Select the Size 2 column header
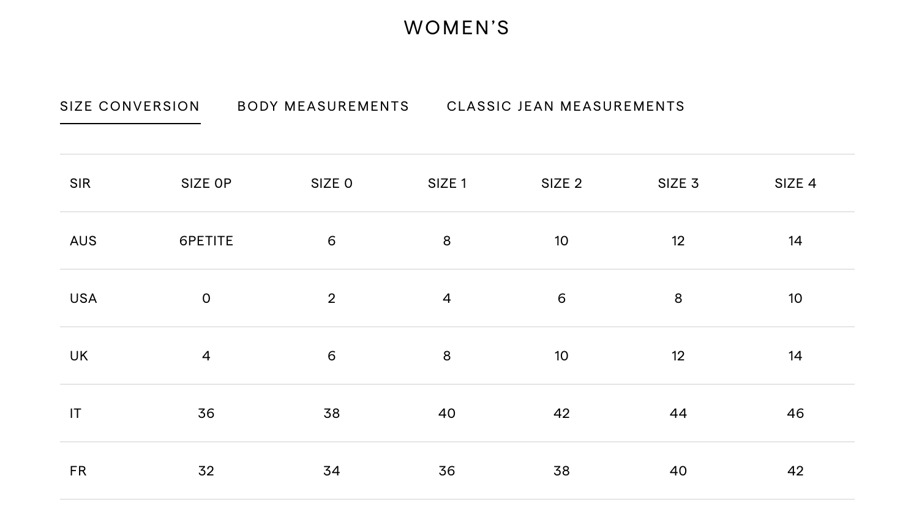This screenshot has height=525, width=900. pos(561,183)
